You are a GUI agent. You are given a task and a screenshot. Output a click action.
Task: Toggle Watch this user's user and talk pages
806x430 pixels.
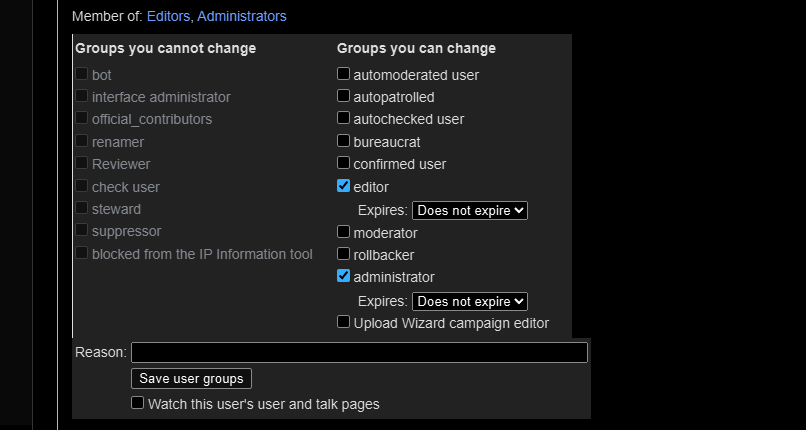(x=138, y=403)
